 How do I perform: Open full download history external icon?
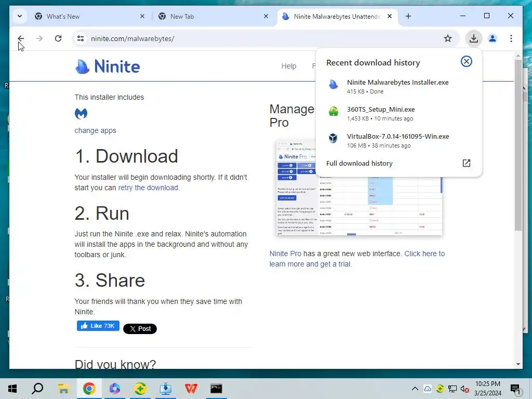coord(466,163)
